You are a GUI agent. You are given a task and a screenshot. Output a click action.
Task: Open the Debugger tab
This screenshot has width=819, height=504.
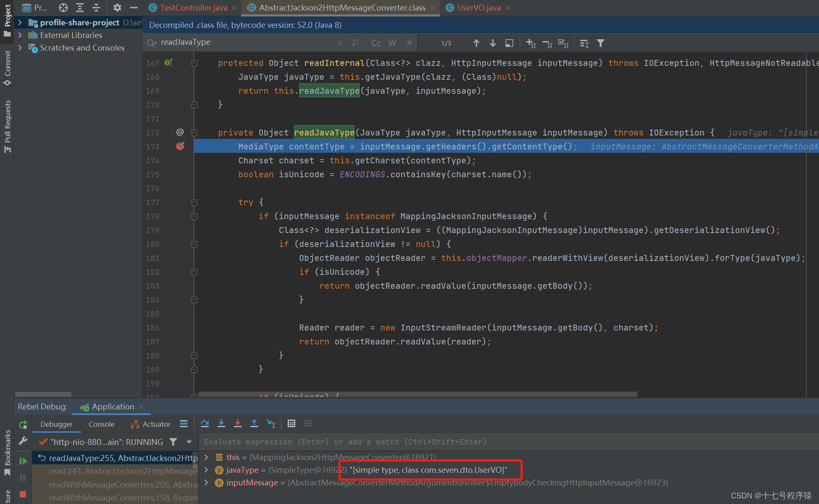(x=57, y=424)
